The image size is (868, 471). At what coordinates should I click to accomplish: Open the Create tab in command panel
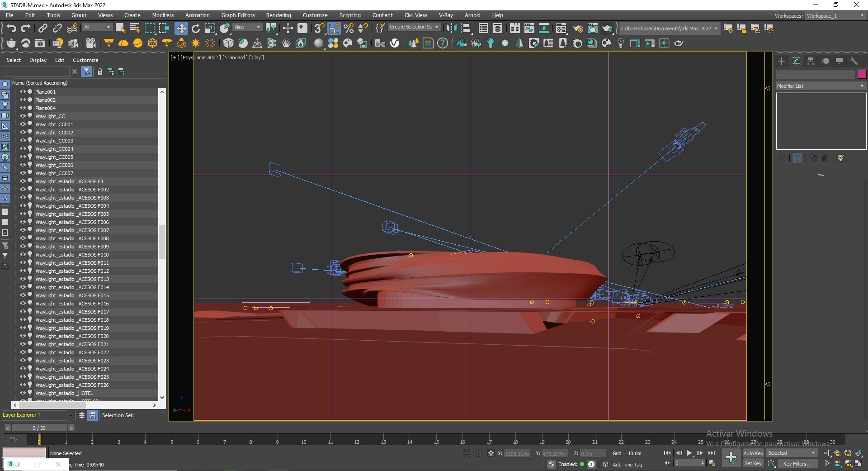click(x=782, y=61)
